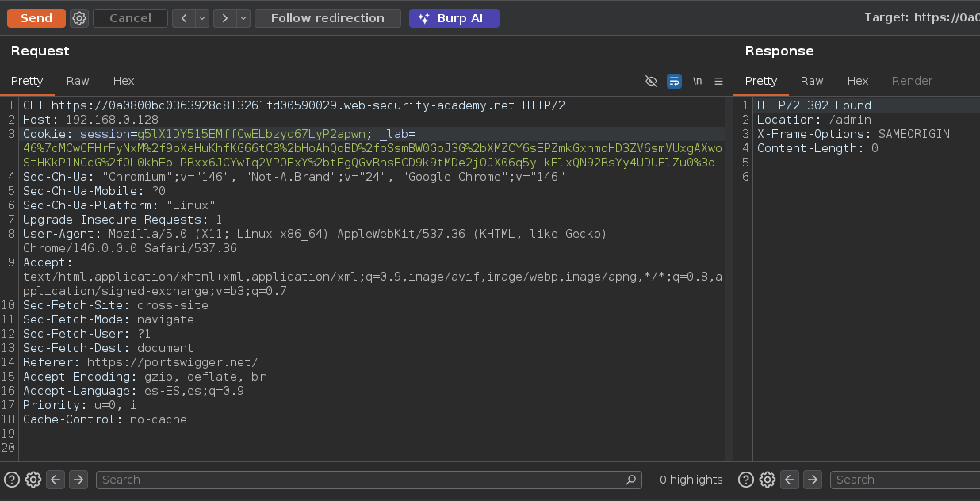The height and width of the screenshot is (501, 980).
Task: Open the Repeater send settings gear
Action: tap(79, 18)
